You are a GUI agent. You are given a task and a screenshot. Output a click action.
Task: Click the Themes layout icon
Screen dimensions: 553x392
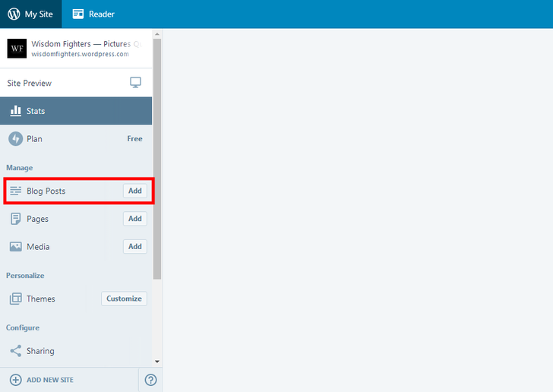coord(15,299)
